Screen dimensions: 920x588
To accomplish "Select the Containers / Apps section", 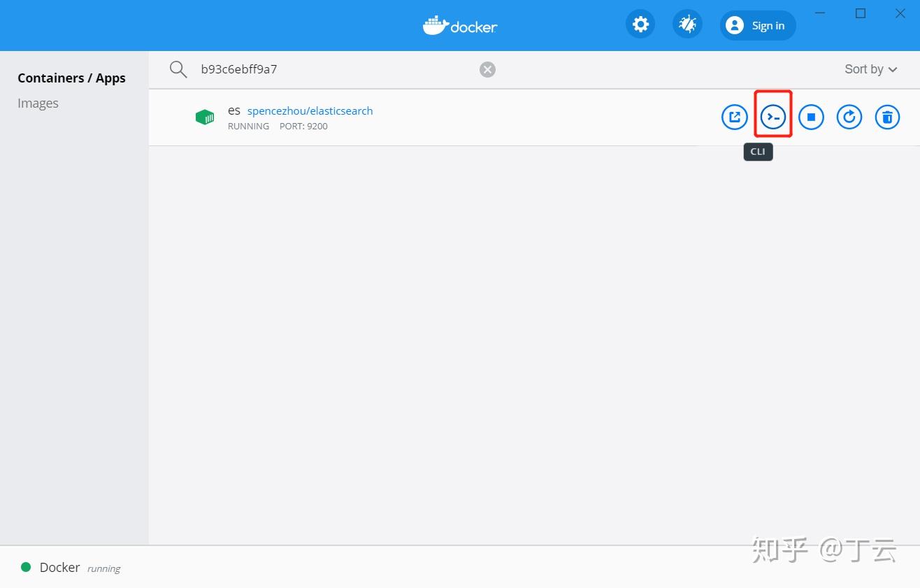I will coord(71,78).
